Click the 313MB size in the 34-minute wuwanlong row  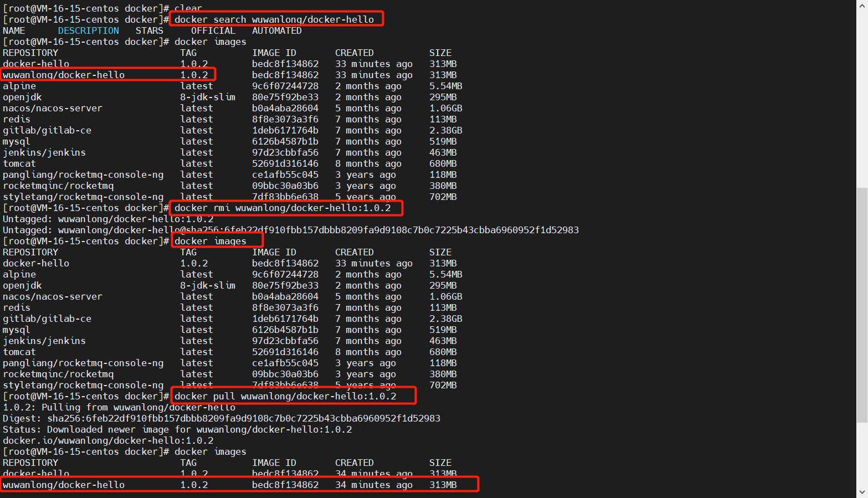click(x=443, y=485)
